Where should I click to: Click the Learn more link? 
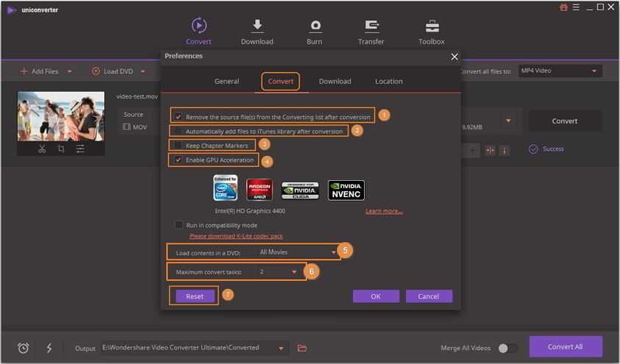pos(384,211)
